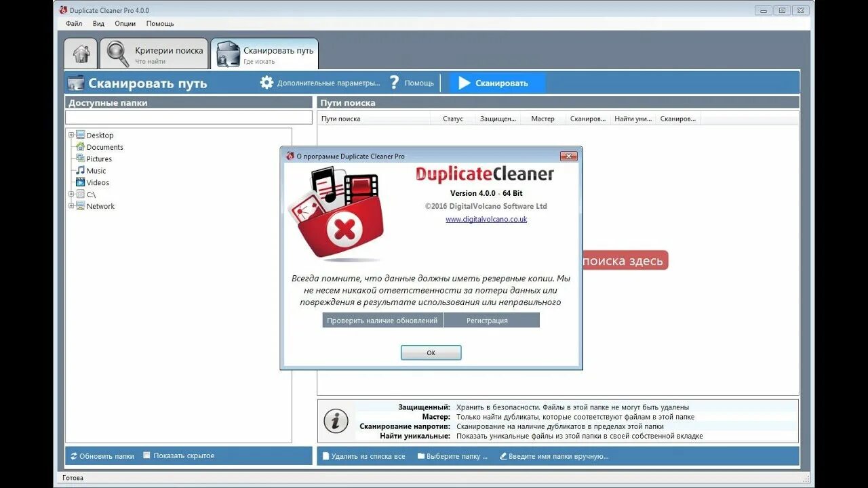
Task: Click the Network icon in folder tree
Action: 81,206
